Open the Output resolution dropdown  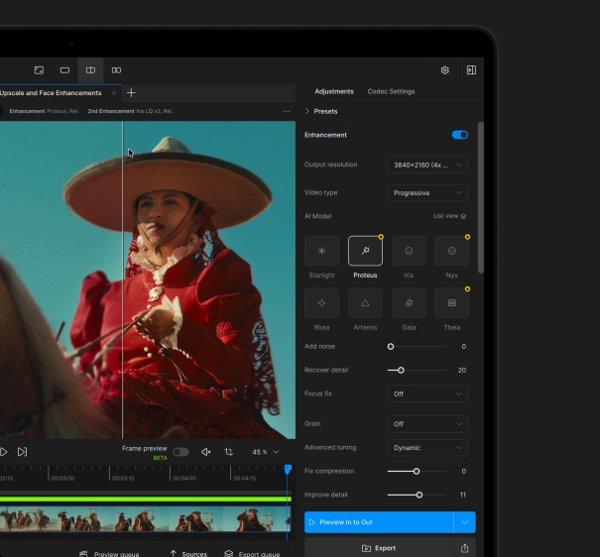[427, 165]
